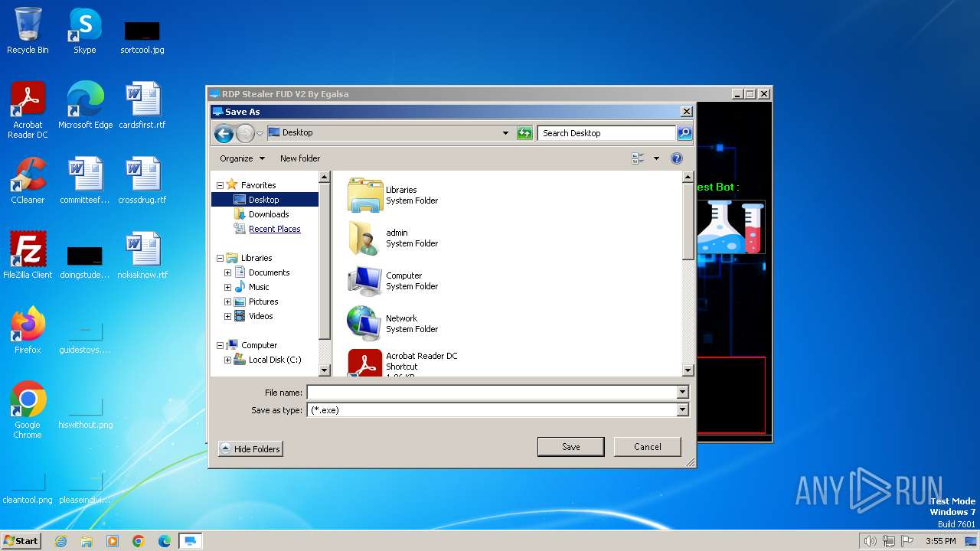Click the change view icon

[x=638, y=158]
